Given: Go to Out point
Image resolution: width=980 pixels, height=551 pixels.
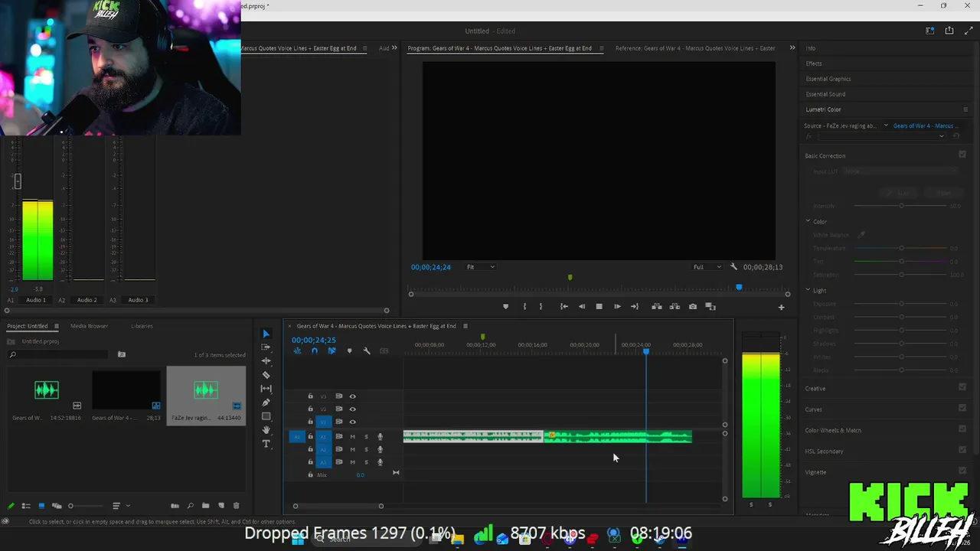Looking at the screenshot, I should click(634, 307).
